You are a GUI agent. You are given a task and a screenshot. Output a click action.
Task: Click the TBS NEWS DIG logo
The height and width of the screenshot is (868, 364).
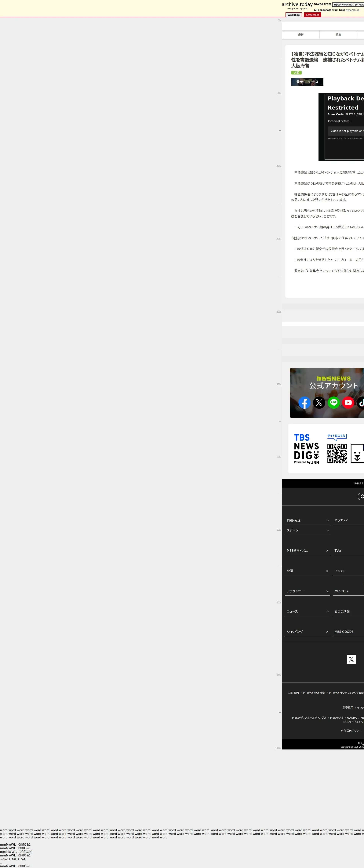pos(306,449)
